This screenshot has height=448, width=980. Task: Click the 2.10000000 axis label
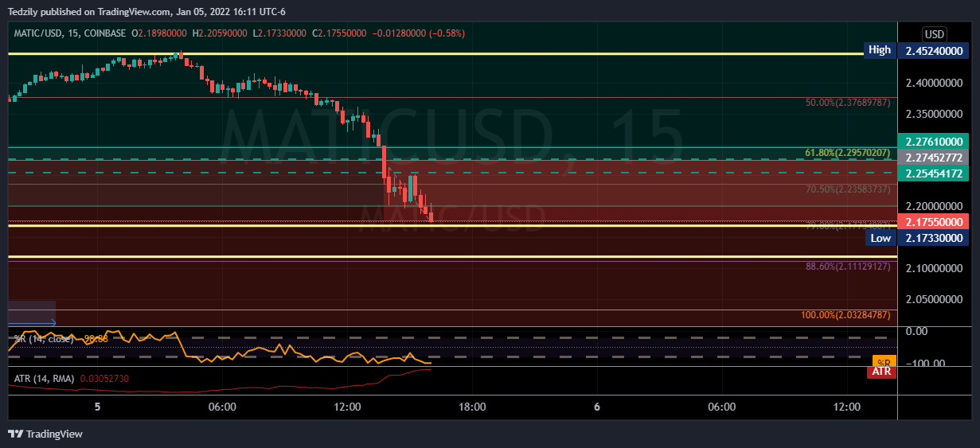click(934, 269)
